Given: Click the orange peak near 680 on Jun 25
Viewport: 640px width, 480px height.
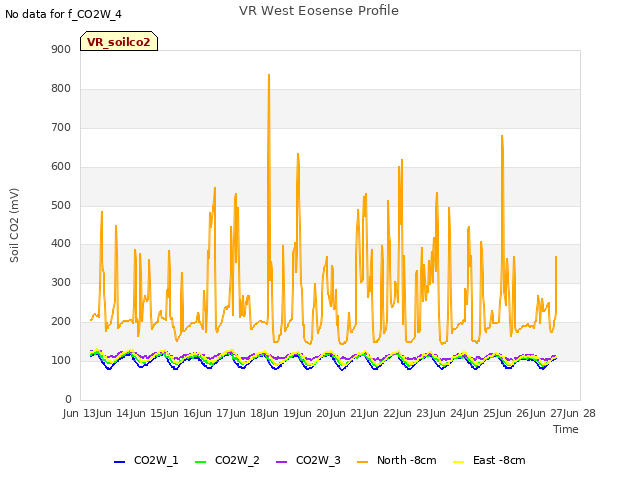Looking at the screenshot, I should [502, 136].
